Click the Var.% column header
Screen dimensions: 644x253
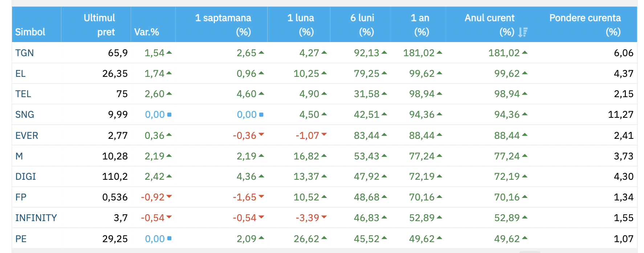pos(147,32)
